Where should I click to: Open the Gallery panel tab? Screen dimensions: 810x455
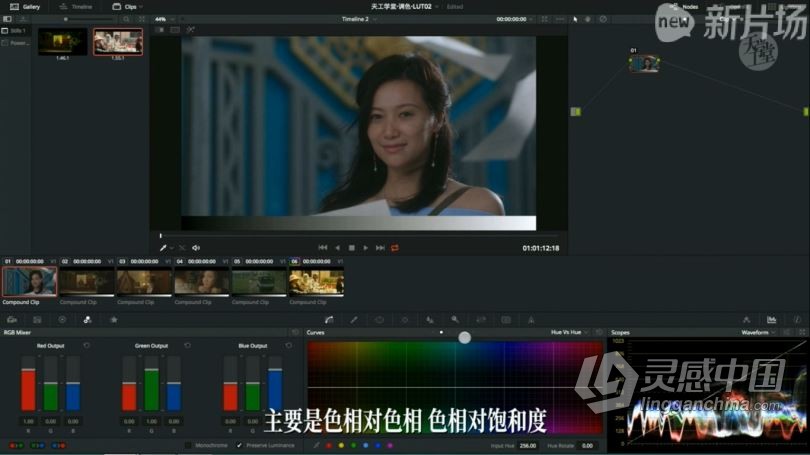25,7
